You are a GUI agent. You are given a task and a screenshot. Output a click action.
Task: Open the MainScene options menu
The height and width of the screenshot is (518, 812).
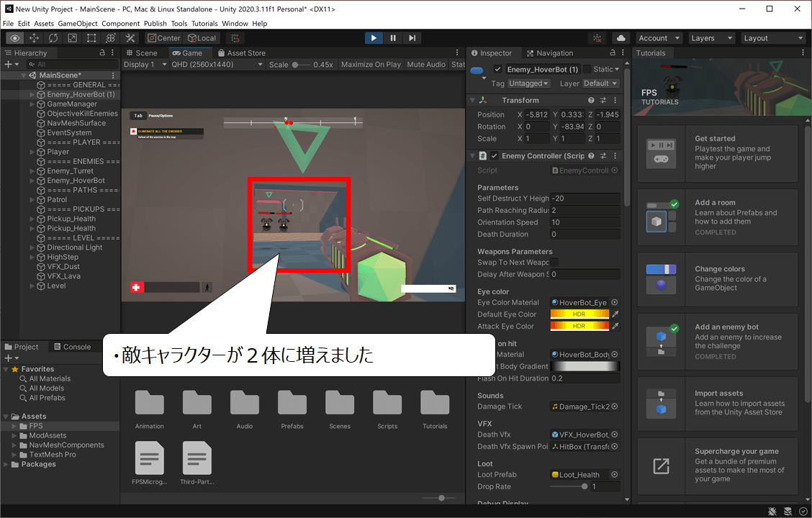[113, 76]
